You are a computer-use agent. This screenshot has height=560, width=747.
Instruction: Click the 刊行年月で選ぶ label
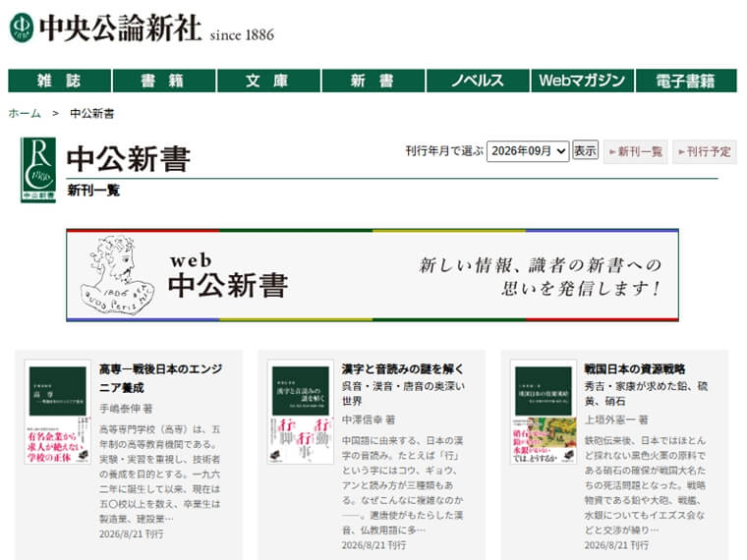click(444, 151)
